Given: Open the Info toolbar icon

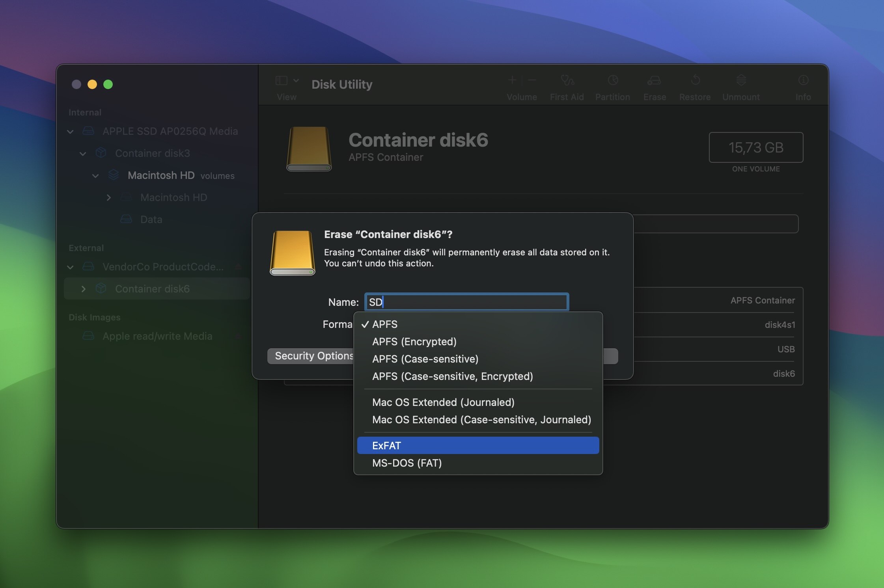Looking at the screenshot, I should click(803, 81).
